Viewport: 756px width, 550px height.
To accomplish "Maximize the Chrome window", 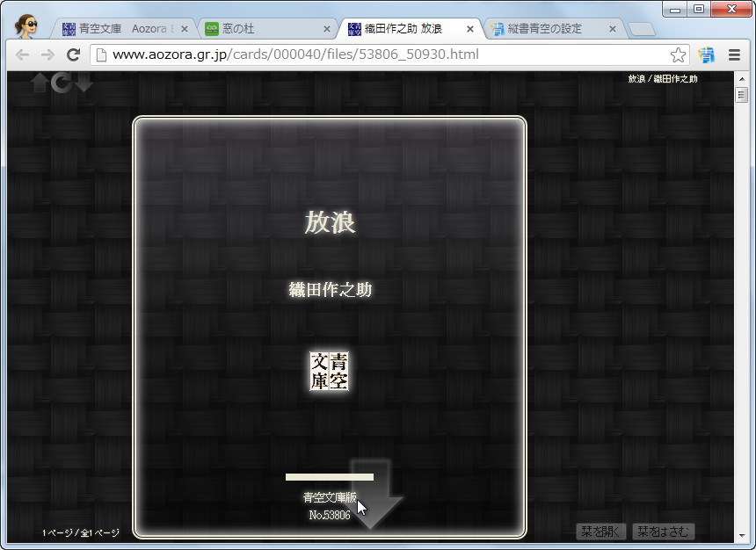I will (699, 9).
